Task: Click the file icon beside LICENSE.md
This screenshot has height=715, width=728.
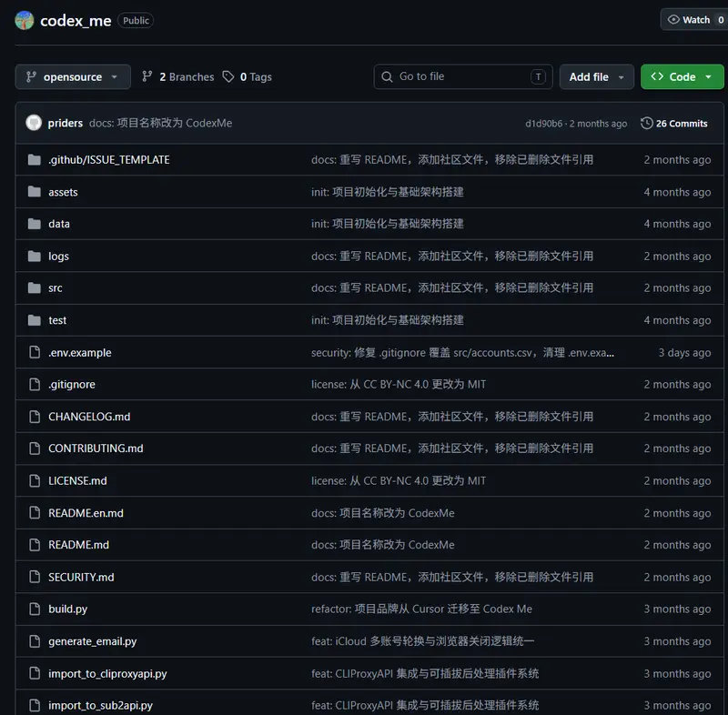Action: (35, 480)
